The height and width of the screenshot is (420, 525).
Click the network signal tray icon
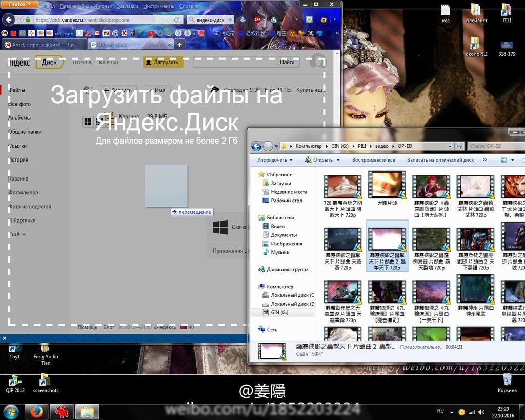(x=472, y=412)
